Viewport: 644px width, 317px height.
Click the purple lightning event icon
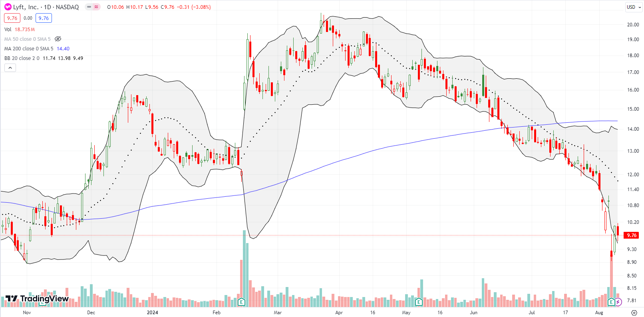click(618, 302)
